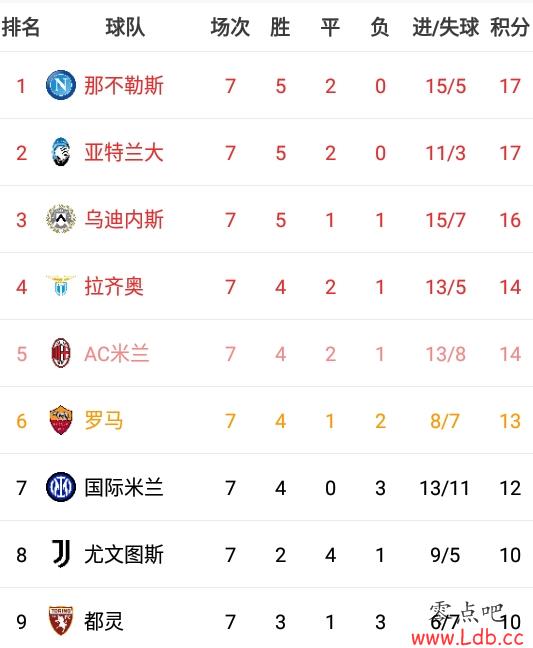Open team name 国际米兰
This screenshot has height=648, width=533.
point(124,487)
